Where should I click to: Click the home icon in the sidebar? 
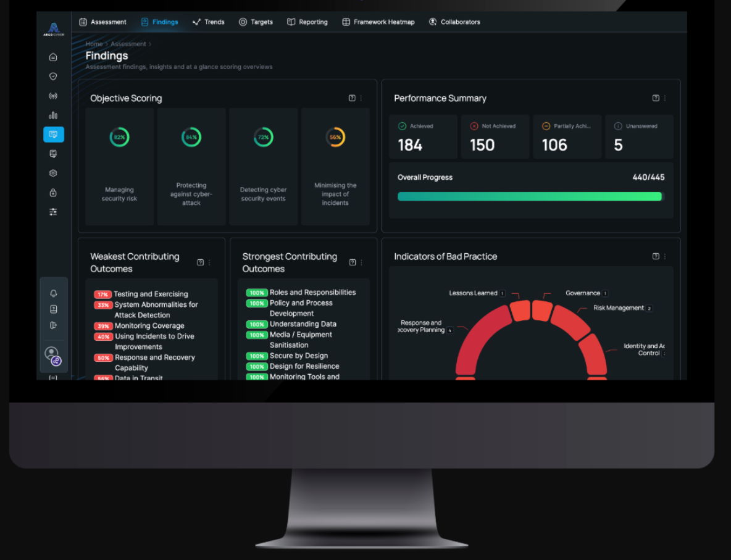point(53,57)
